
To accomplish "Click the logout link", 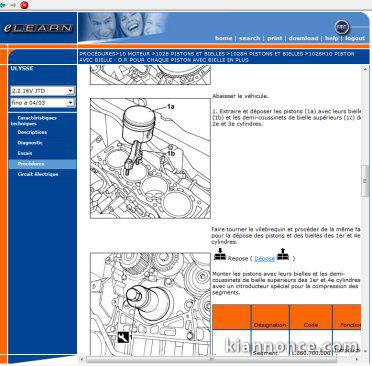I will pos(355,38).
